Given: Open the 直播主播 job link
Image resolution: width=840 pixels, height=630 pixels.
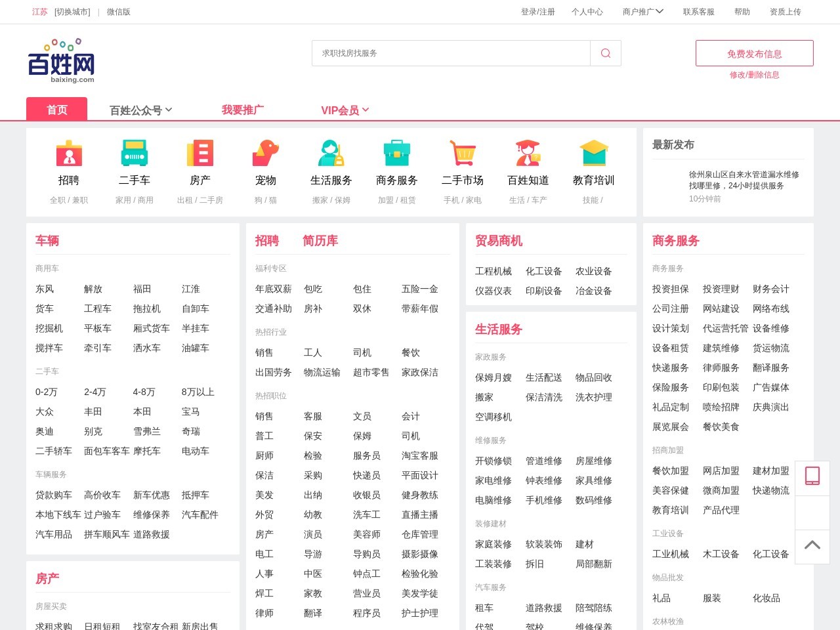Looking at the screenshot, I should 420,514.
